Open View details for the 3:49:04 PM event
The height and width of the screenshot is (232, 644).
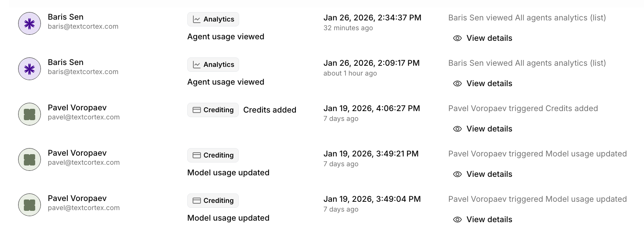[x=489, y=220]
